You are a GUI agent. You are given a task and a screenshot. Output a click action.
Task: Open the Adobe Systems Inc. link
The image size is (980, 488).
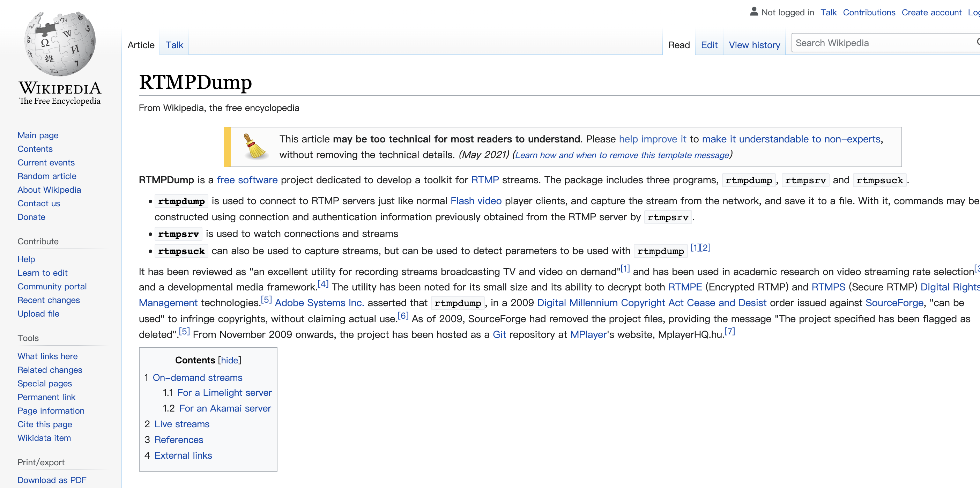(319, 303)
